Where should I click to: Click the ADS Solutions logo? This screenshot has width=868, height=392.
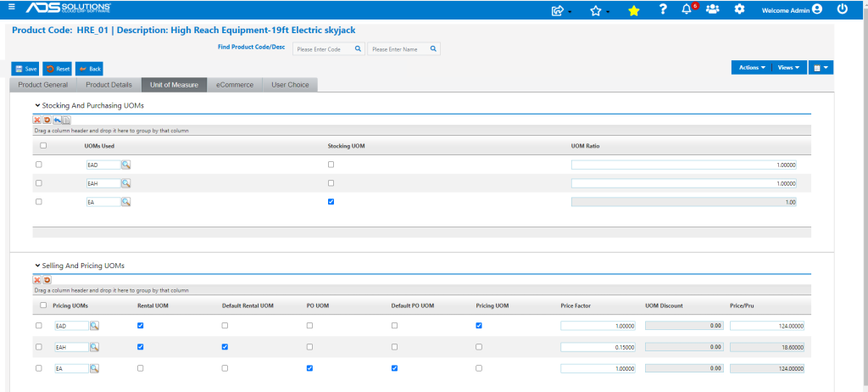pos(68,8)
